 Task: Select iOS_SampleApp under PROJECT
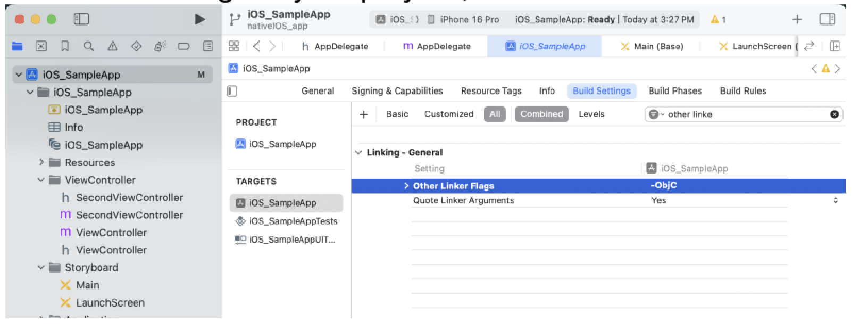tap(276, 144)
